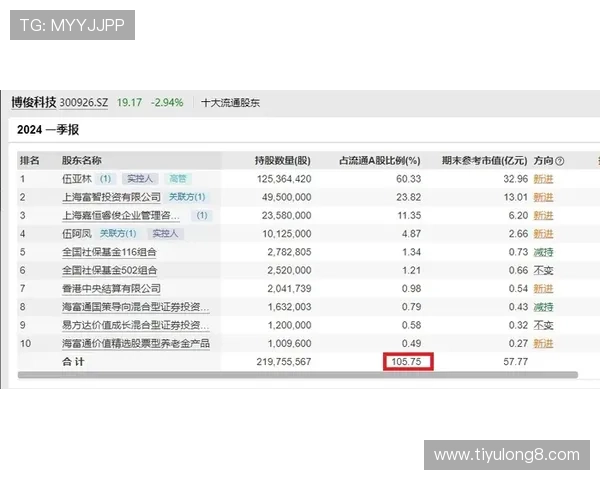The image size is (600, 480).
Task: Open 全国社保基金116组合 shareholder link
Action: (x=109, y=252)
